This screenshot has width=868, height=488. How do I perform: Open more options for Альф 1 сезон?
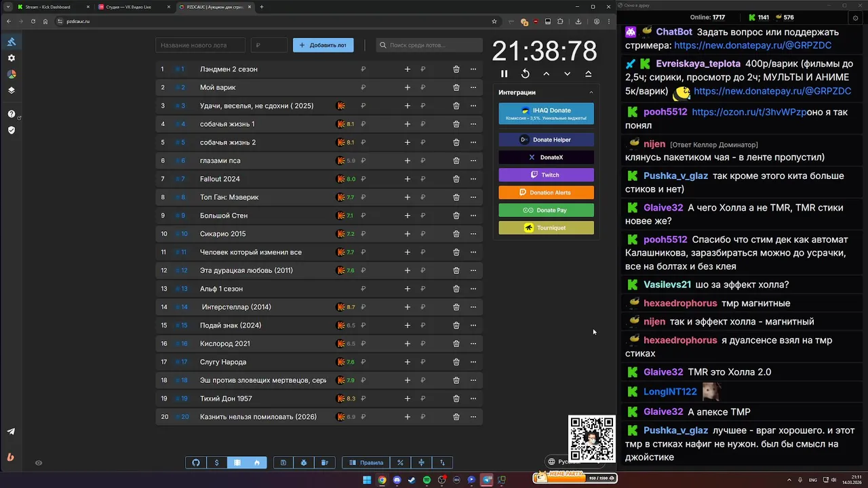(x=473, y=289)
